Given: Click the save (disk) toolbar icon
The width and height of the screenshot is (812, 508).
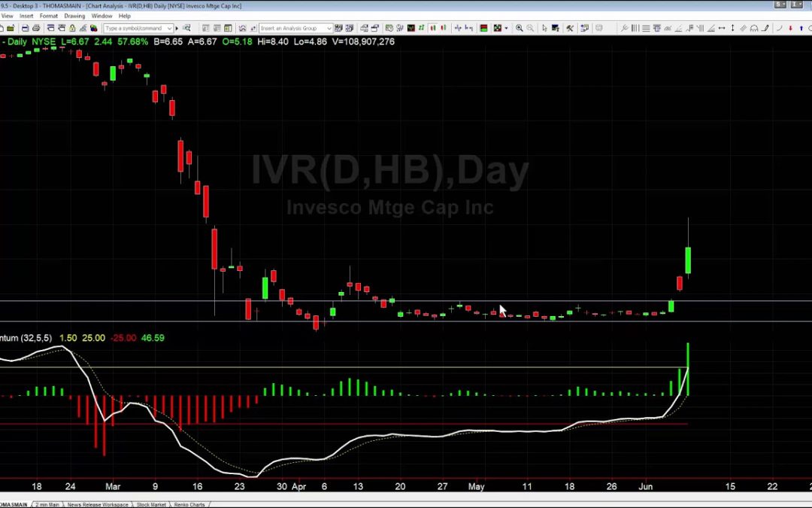Looking at the screenshot, I should [25, 28].
